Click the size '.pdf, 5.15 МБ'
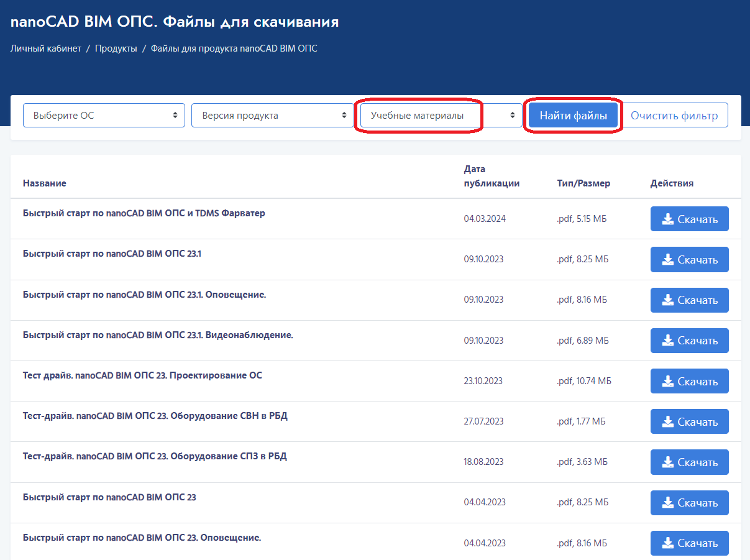The height and width of the screenshot is (560, 750). pyautogui.click(x=582, y=219)
